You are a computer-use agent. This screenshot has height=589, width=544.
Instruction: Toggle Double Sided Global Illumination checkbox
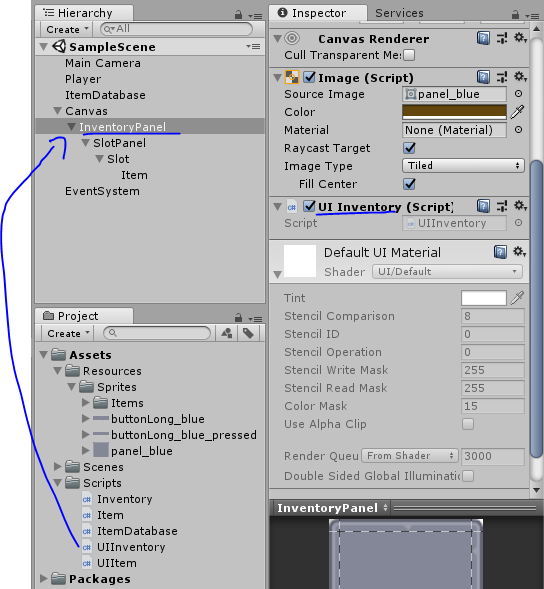point(468,476)
